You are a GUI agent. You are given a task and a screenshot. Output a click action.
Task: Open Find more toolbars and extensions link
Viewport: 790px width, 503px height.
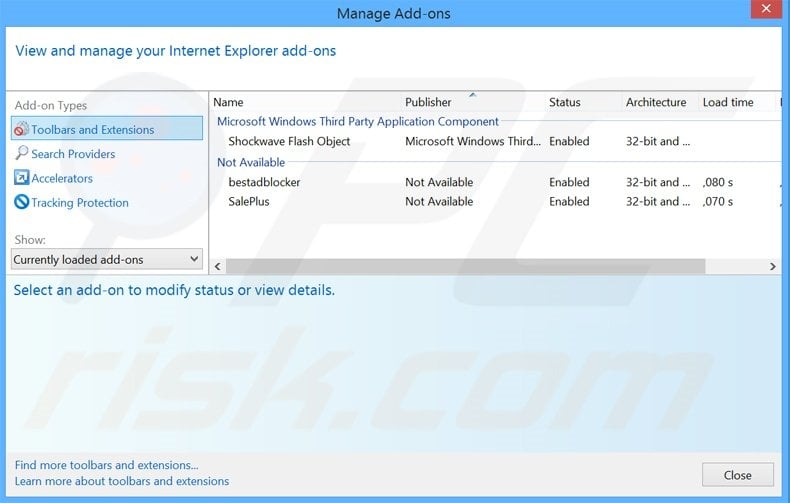[x=106, y=465]
